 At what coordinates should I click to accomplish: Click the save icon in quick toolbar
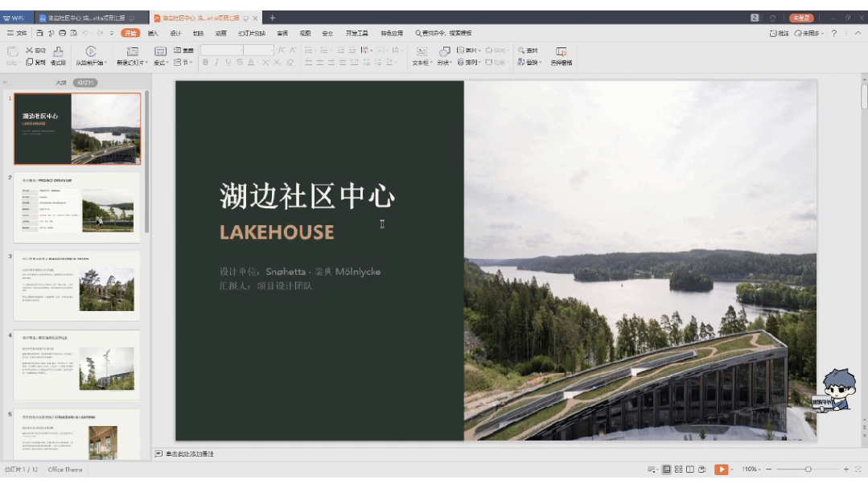40,33
